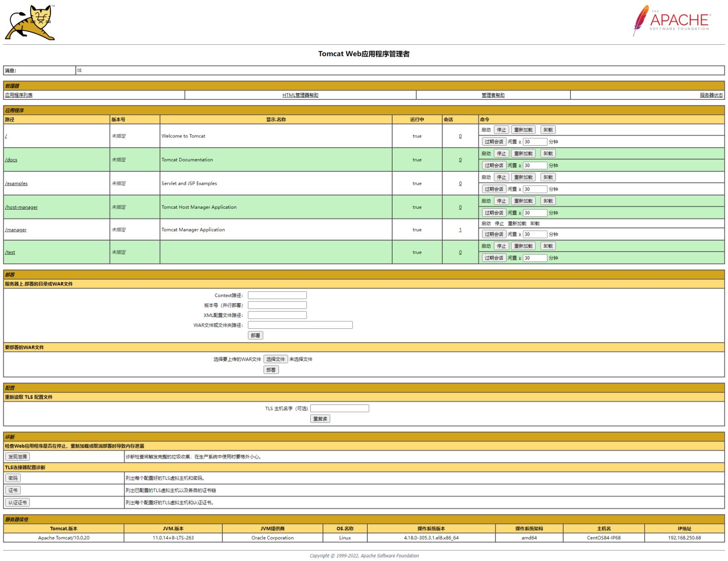Click idle minutes field for /manager
Image resolution: width=728 pixels, height=561 pixels.
point(535,234)
